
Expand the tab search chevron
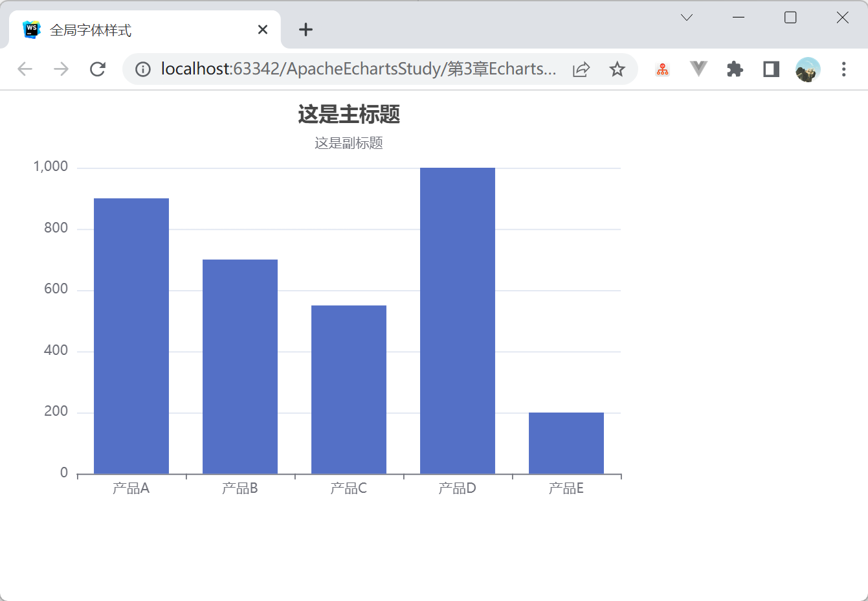tap(687, 17)
